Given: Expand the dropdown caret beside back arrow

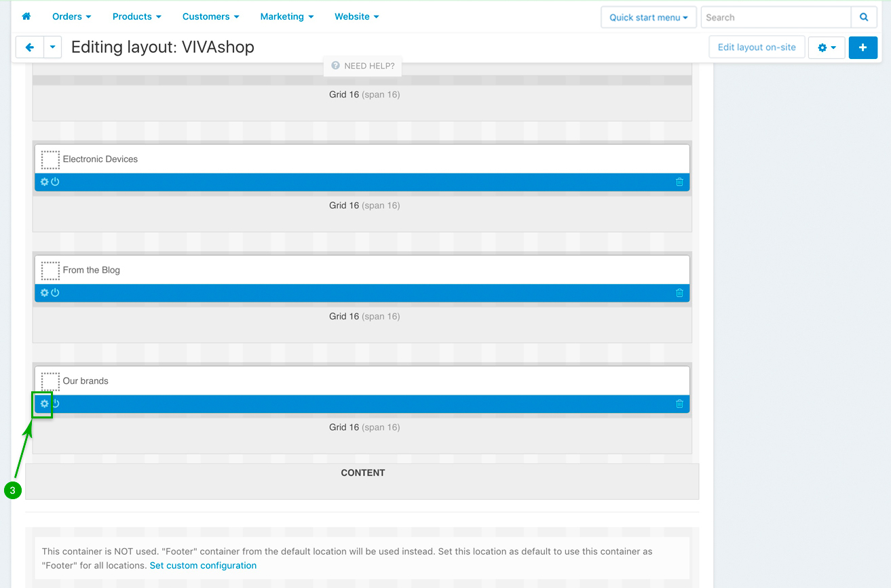Looking at the screenshot, I should (52, 47).
